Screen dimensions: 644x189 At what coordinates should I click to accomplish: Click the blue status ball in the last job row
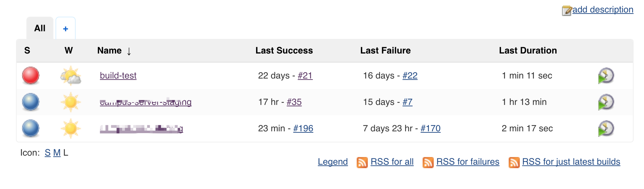point(31,128)
